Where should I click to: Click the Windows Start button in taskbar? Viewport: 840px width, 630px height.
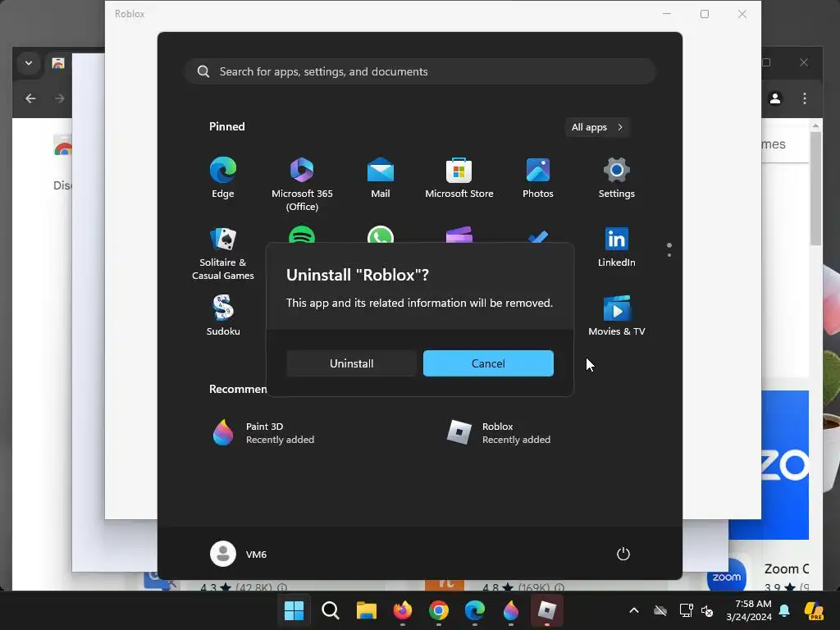[x=294, y=610]
